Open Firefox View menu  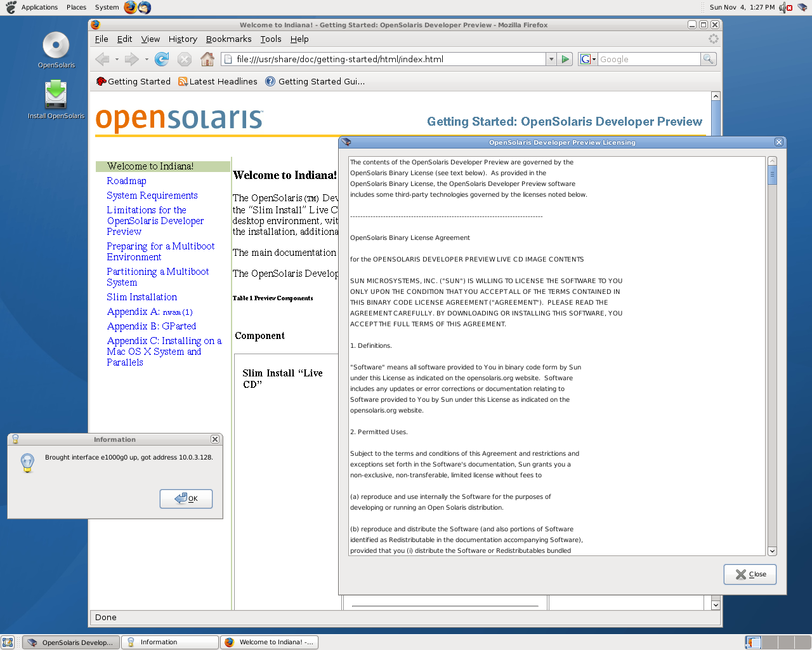150,39
